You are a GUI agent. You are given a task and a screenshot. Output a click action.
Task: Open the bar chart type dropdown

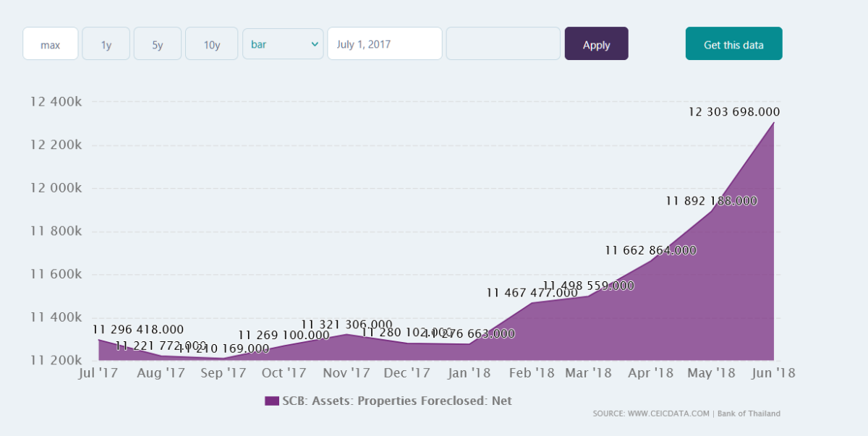pyautogui.click(x=283, y=44)
